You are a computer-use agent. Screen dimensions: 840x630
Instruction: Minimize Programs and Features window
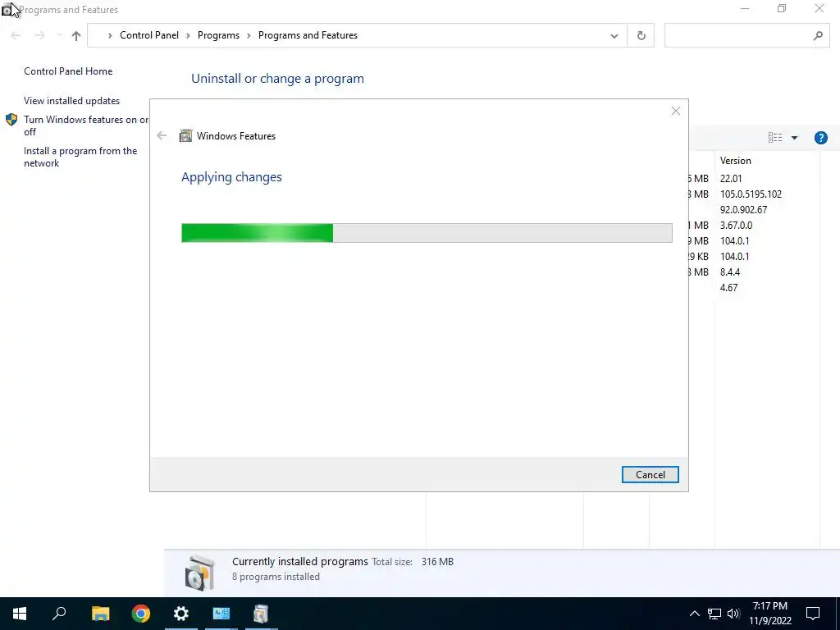pyautogui.click(x=745, y=8)
